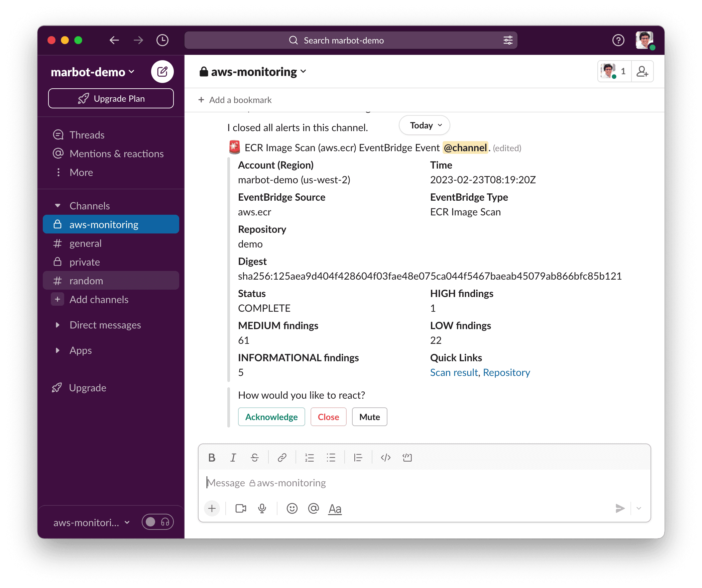
Task: Insert inline code
Action: [x=386, y=458]
